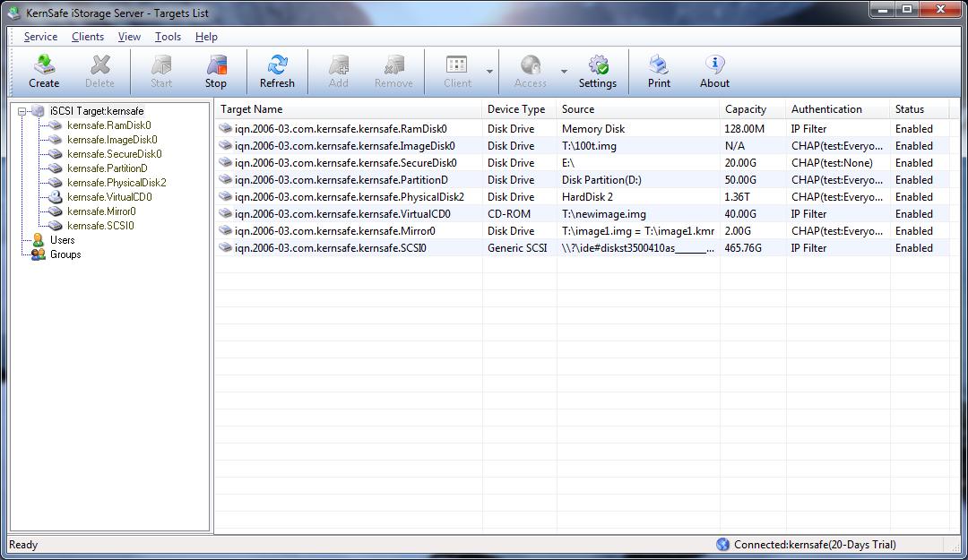Screen dimensions: 968x560
Task: Click the T:\100t.img source cell
Action: (x=589, y=146)
